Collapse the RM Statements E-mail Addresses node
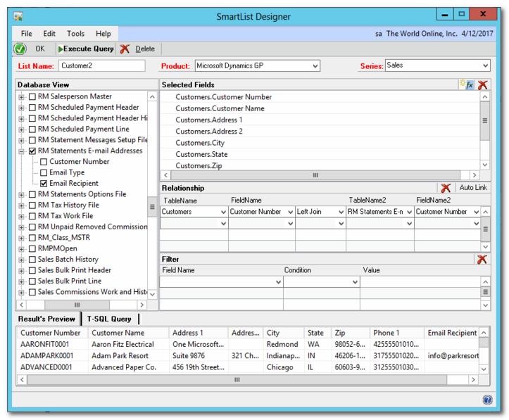 click(x=21, y=151)
